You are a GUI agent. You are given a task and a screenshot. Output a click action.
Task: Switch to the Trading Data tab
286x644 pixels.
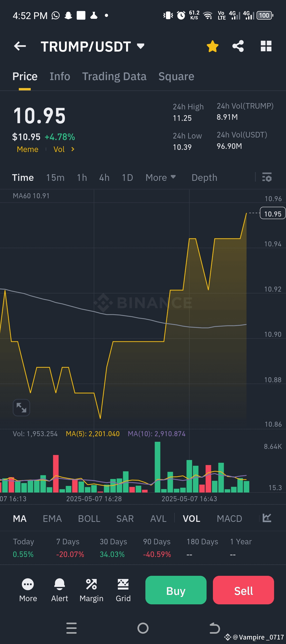[114, 76]
